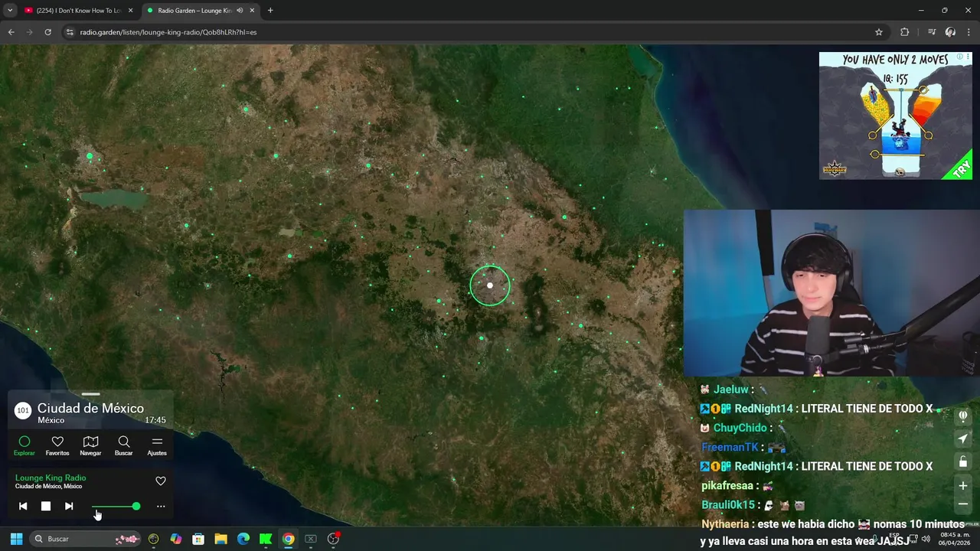Screen dimensions: 980x551
Task: Close the Radio Garden tab
Action: point(252,11)
